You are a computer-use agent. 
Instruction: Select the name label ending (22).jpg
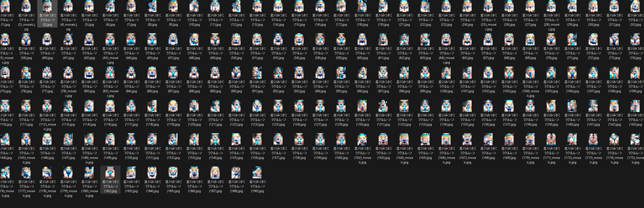coord(425,20)
